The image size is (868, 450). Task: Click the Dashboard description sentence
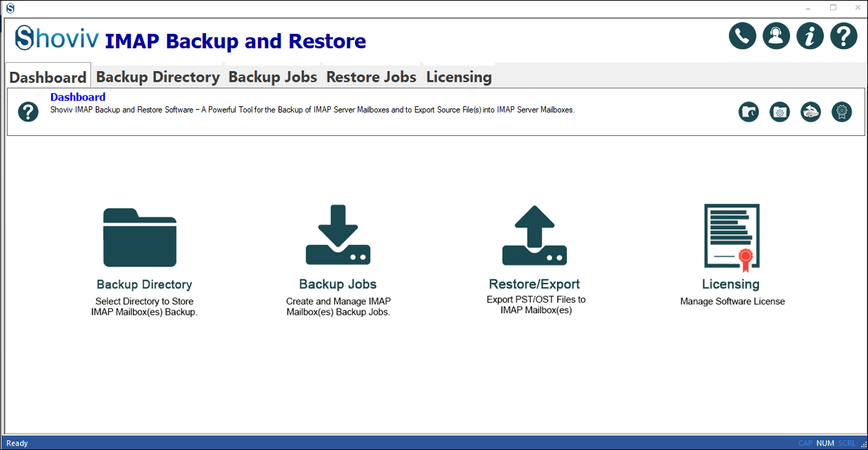point(312,110)
